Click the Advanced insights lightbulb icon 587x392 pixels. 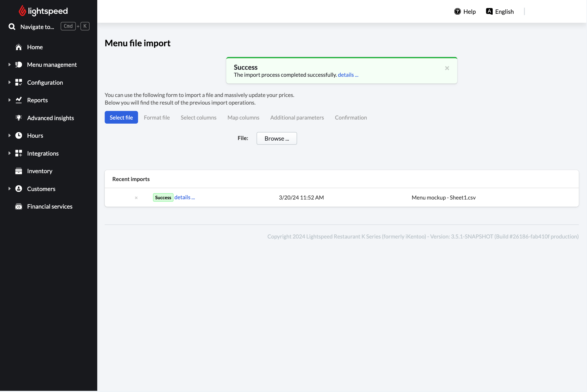point(19,118)
